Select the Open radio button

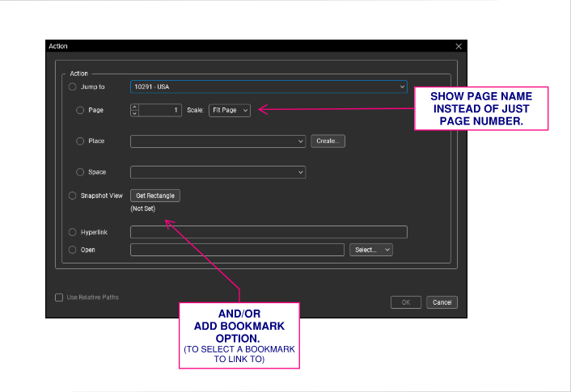click(73, 250)
